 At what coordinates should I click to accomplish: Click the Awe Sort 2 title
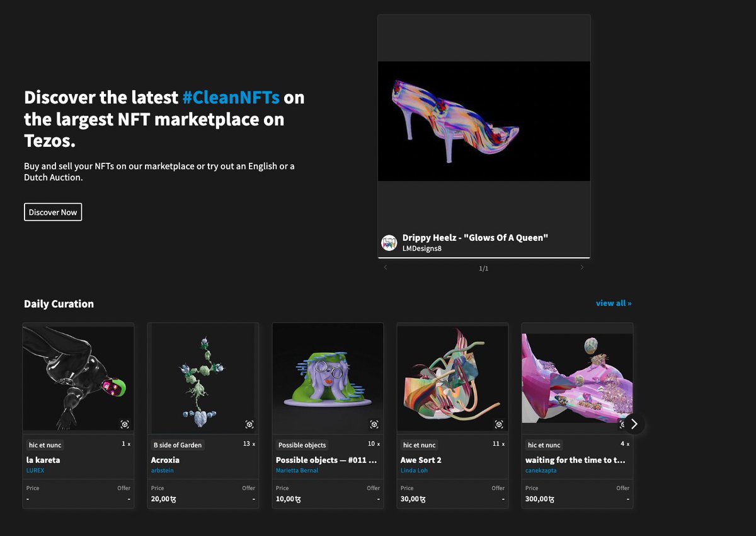tap(421, 460)
